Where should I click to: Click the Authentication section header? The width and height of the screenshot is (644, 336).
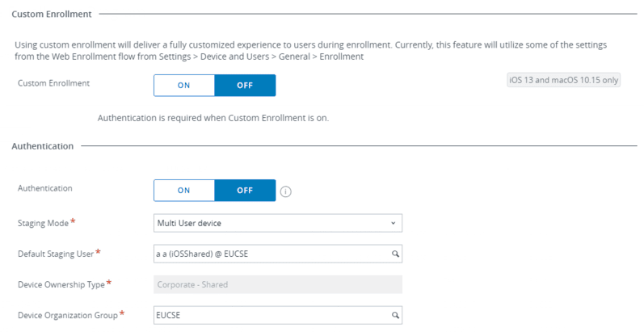pos(43,146)
